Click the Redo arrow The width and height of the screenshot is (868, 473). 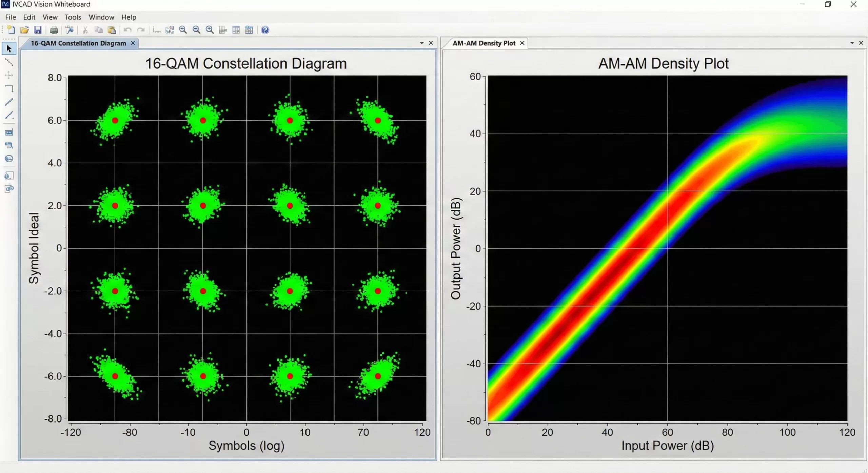pos(141,30)
